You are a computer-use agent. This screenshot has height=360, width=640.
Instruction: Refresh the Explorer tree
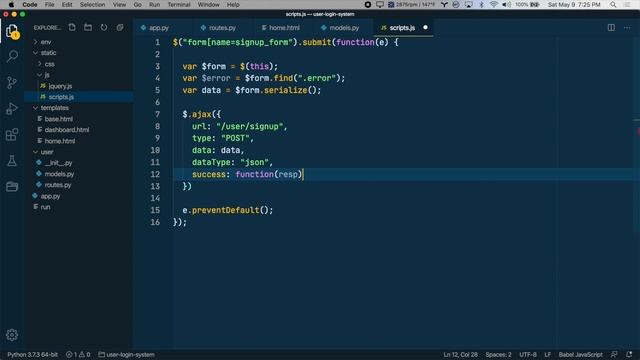pyautogui.click(x=104, y=27)
